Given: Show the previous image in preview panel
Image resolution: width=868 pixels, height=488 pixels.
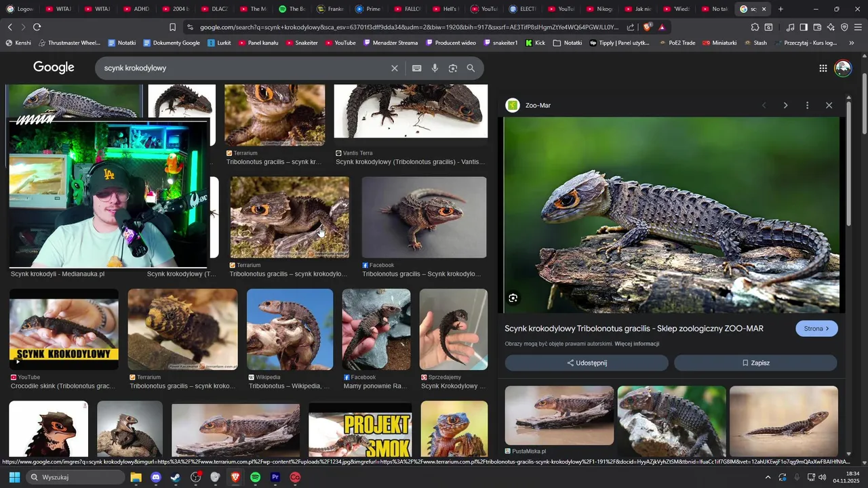Looking at the screenshot, I should point(764,105).
